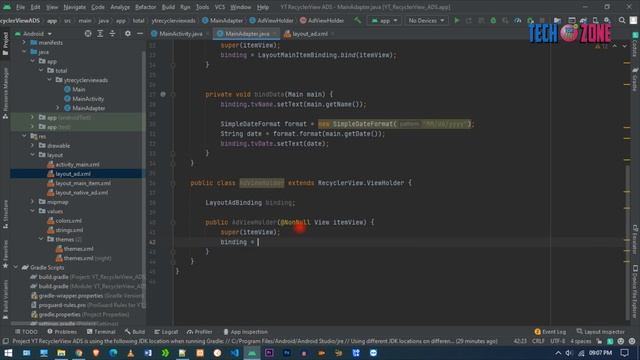Image resolution: width=640 pixels, height=360 pixels.
Task: Open Structure tool window sidebar button
Action: click(5, 214)
